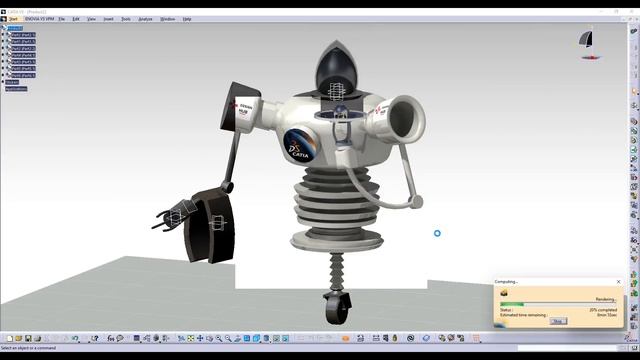Select the Rotate view tool
The image size is (640, 360).
209,338
